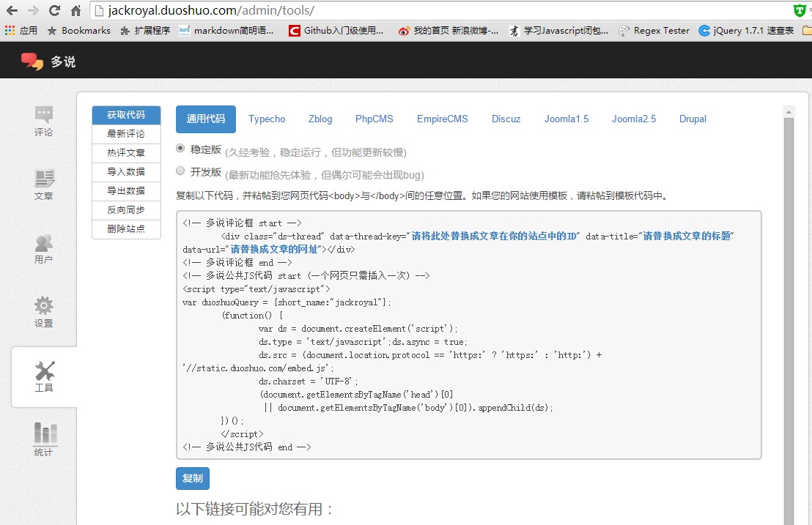Open markdown简明语 bookmark
This screenshot has height=525, width=812.
(x=226, y=31)
